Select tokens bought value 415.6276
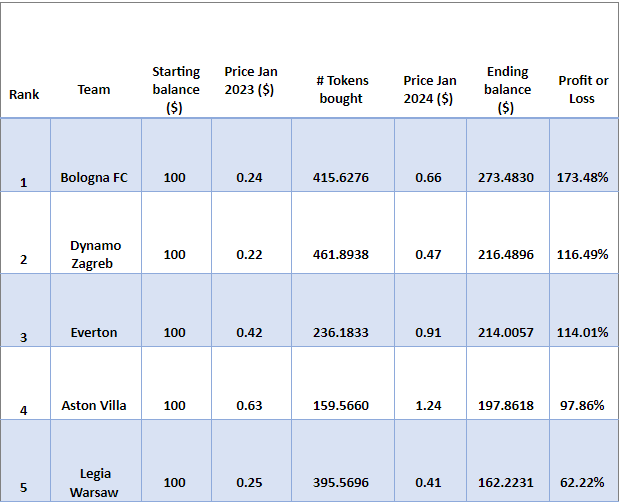 [341, 178]
